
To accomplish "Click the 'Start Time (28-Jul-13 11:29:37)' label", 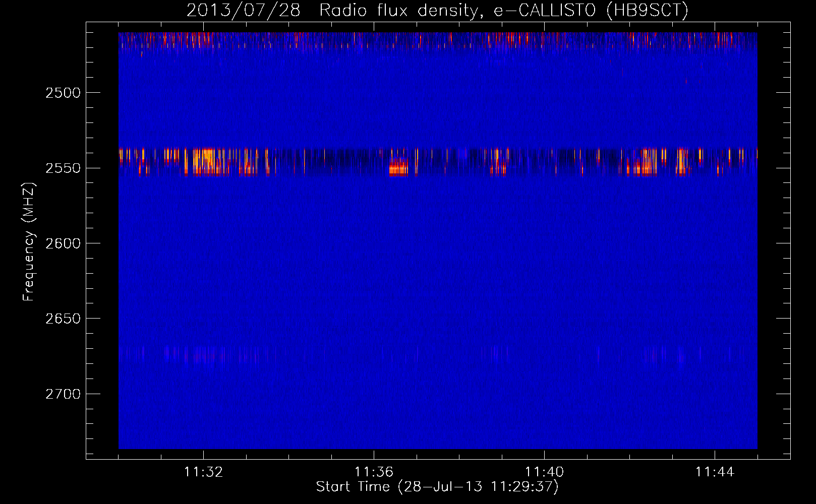I will click(x=437, y=487).
